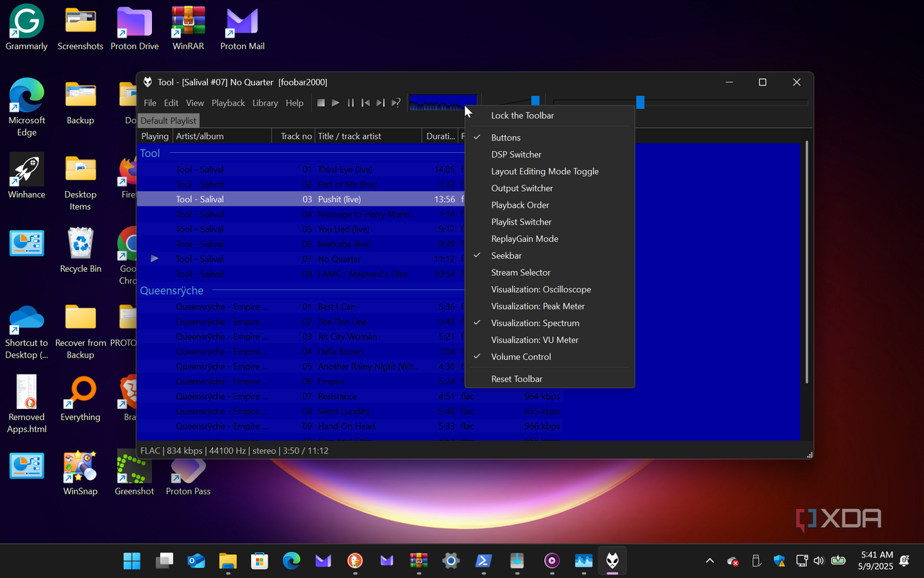Open the Grammarly desktop shortcut
This screenshot has height=578, width=924.
27,28
